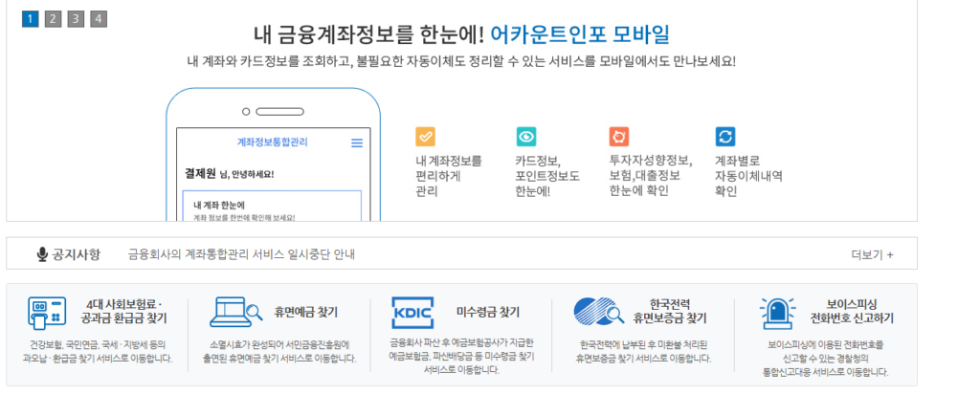Click the 내 계좌 한눈에 card
980x394 pixels.
pyautogui.click(x=272, y=206)
